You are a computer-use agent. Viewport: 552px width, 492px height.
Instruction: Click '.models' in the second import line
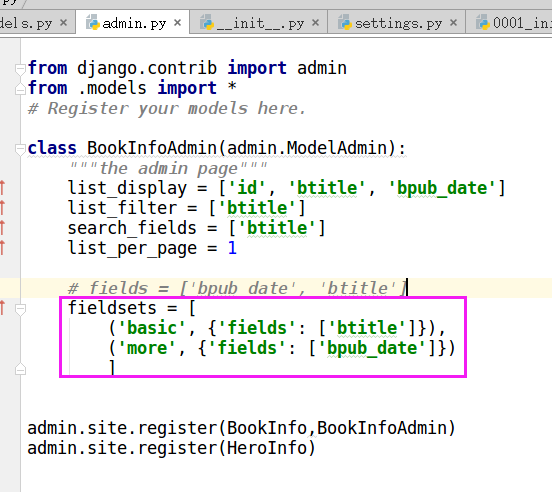click(112, 88)
